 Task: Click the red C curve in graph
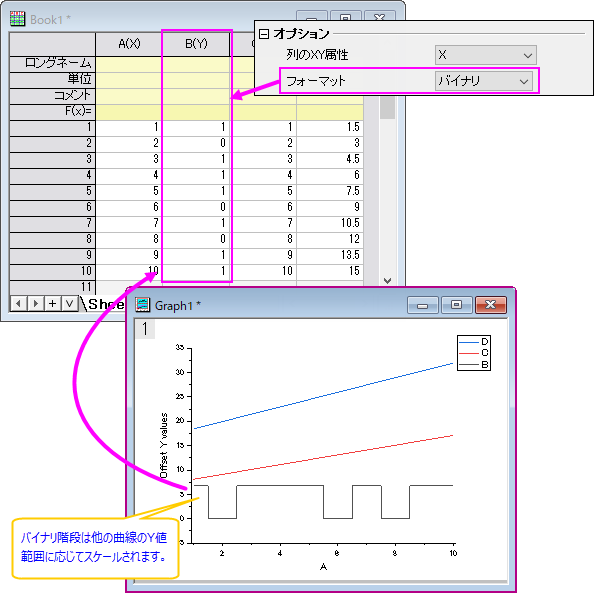point(323,457)
